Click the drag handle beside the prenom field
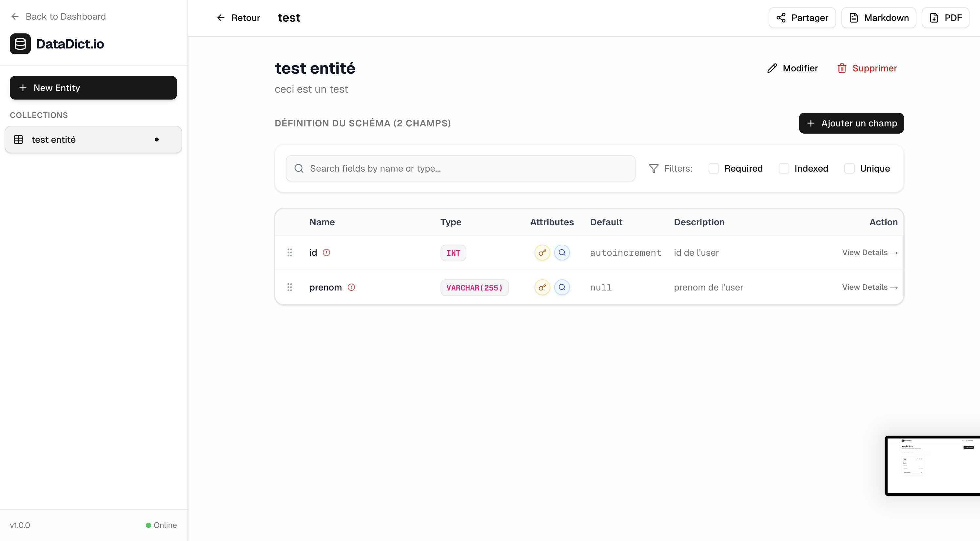980x541 pixels. (x=290, y=288)
